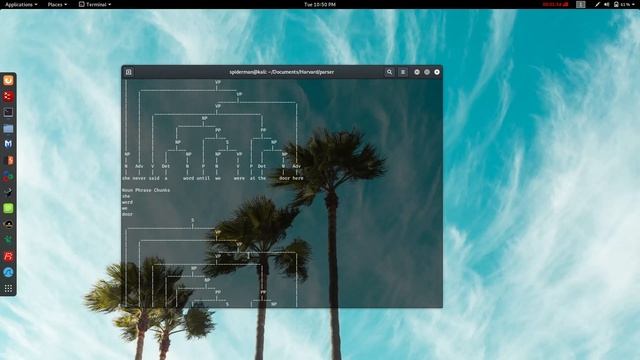Close the terminal window
The height and width of the screenshot is (360, 640).
click(437, 72)
